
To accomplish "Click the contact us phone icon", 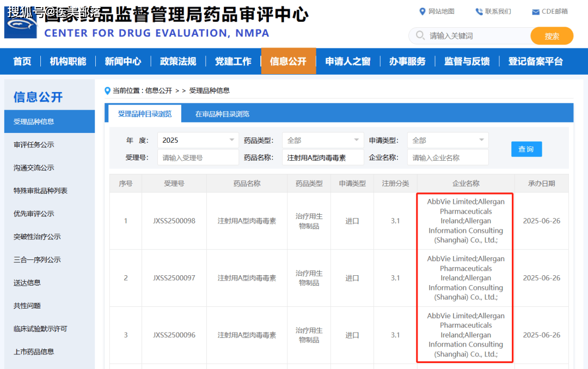I will click(x=479, y=11).
